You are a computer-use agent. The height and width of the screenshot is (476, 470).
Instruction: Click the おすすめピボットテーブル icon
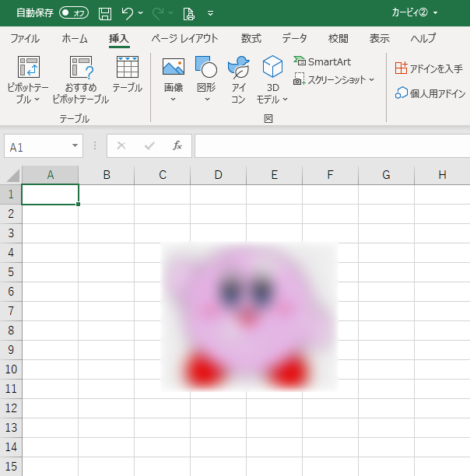81,67
